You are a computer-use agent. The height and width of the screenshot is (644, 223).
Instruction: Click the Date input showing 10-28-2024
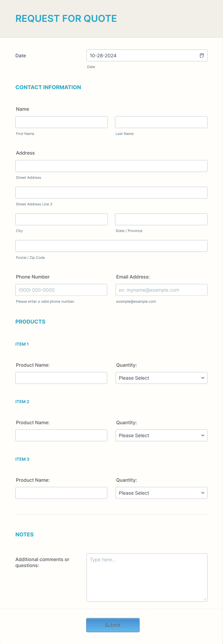tap(137, 55)
